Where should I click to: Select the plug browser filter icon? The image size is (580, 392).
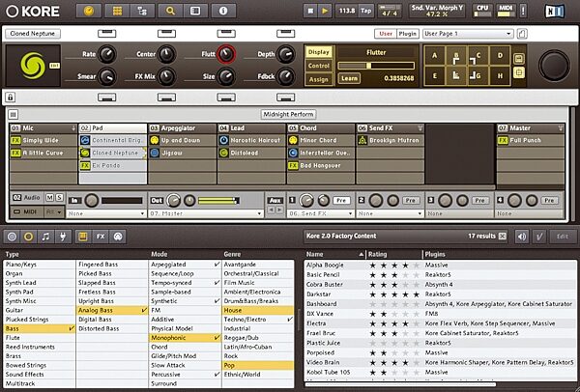[62, 237]
